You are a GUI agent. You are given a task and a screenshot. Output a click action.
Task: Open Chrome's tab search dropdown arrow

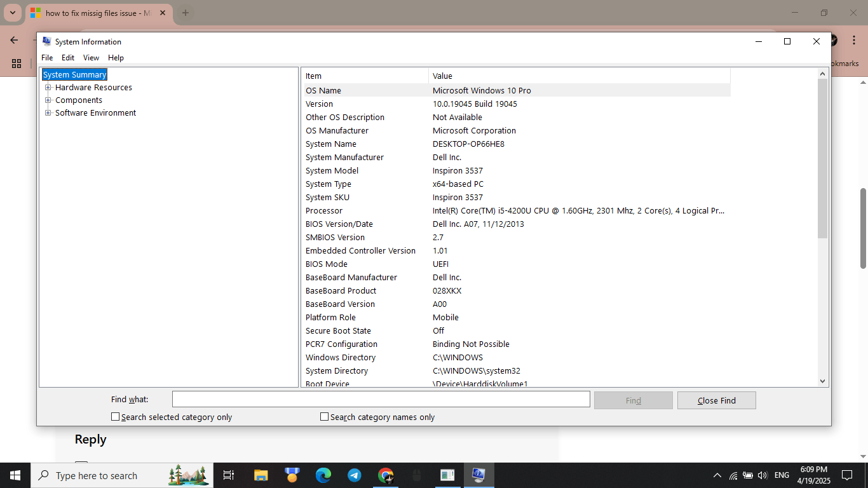[x=12, y=13]
